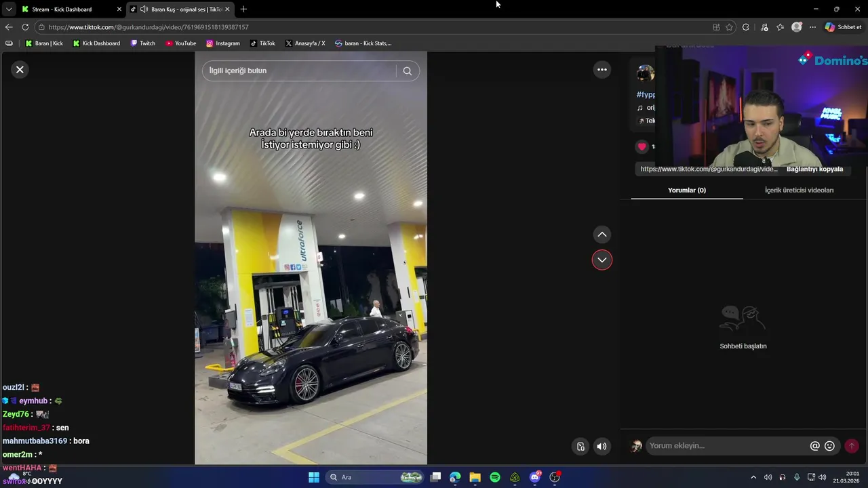868x488 pixels.
Task: Like the video with heart icon
Action: tap(642, 146)
